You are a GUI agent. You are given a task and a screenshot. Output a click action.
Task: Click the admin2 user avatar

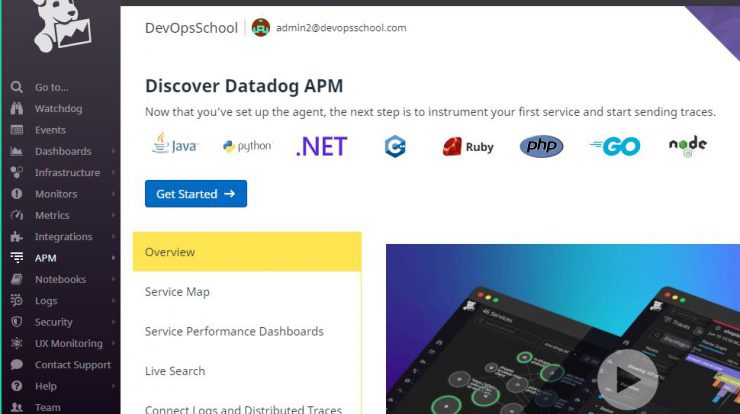(261, 27)
